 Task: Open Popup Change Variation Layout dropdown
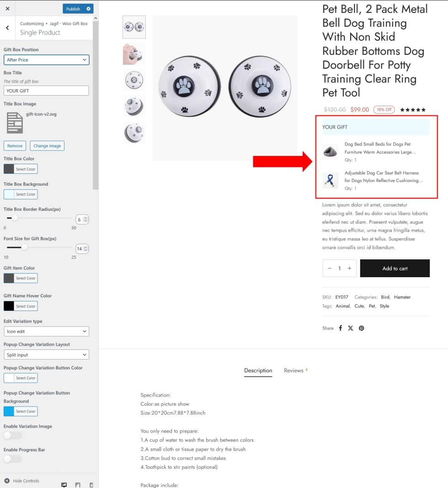[46, 355]
